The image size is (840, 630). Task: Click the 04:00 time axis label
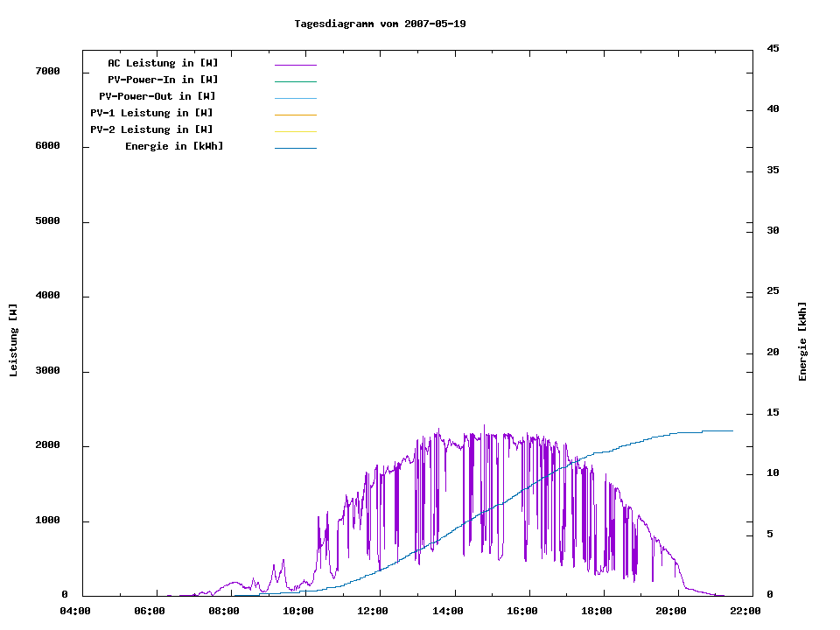76,611
